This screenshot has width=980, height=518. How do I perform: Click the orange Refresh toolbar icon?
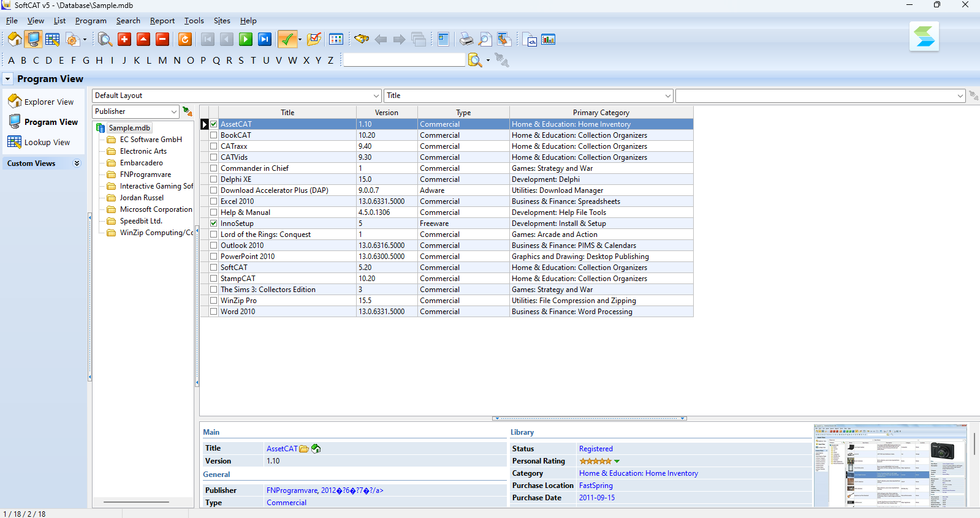tap(185, 40)
